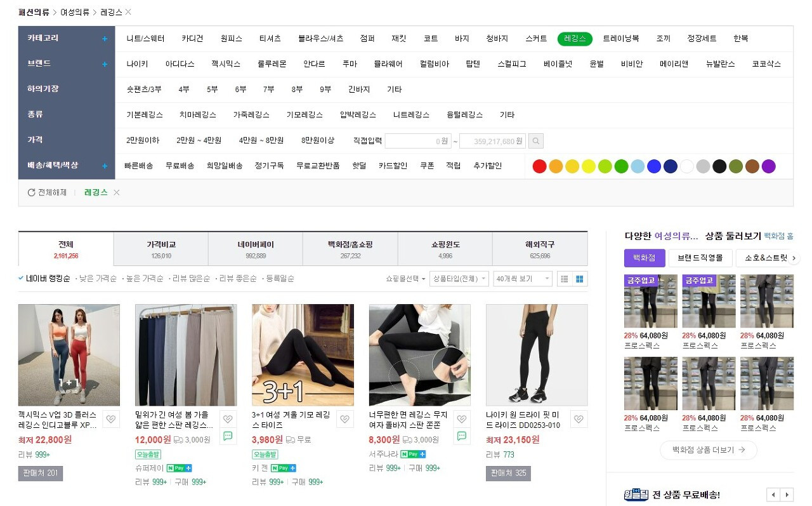Choose the 나이키 brand filter
Viewport: 812px width, 506px height.
pos(137,64)
